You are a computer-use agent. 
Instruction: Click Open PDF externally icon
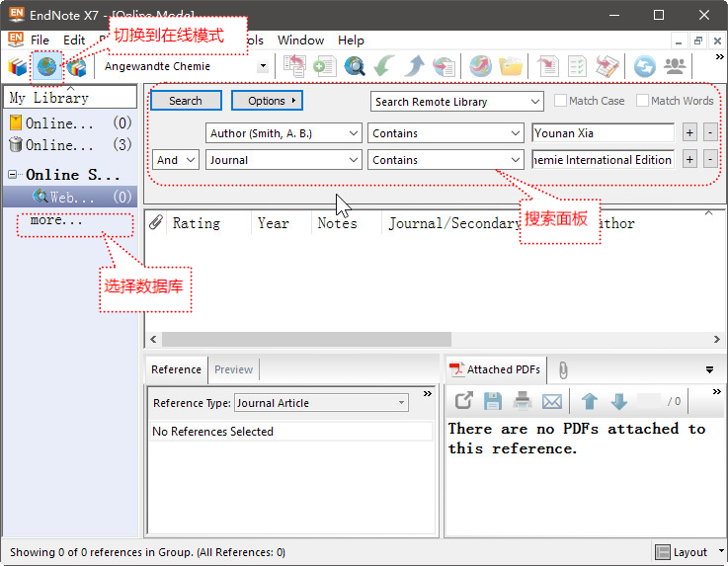[x=463, y=401]
